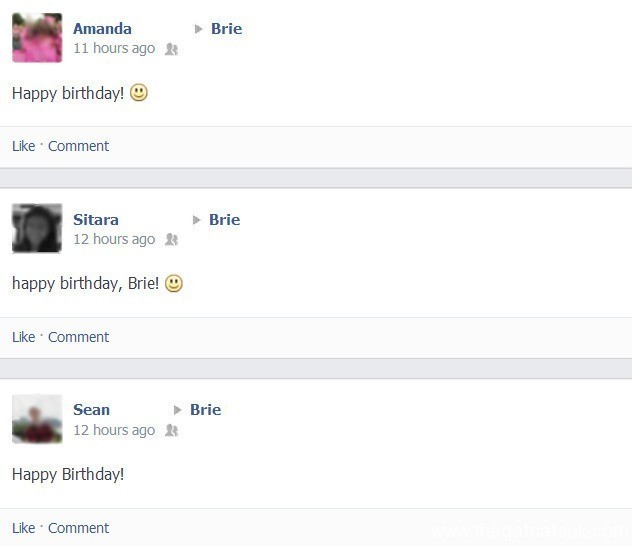The height and width of the screenshot is (546, 632).
Task: Comment on Sitara's birthday post
Action: click(78, 337)
